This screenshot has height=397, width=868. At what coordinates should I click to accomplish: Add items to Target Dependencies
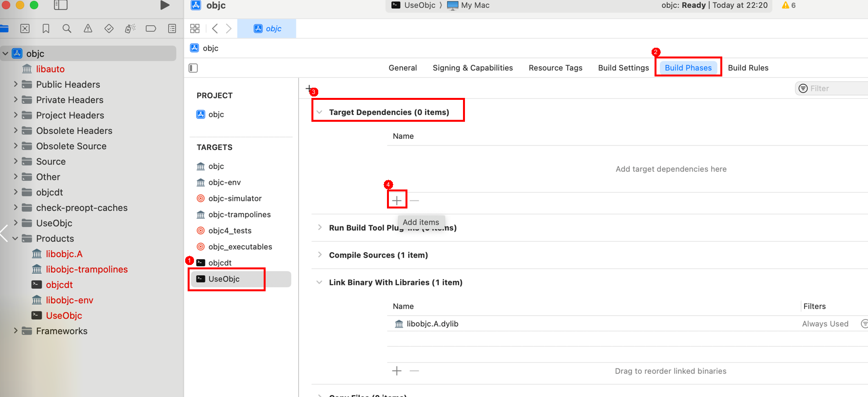click(397, 200)
